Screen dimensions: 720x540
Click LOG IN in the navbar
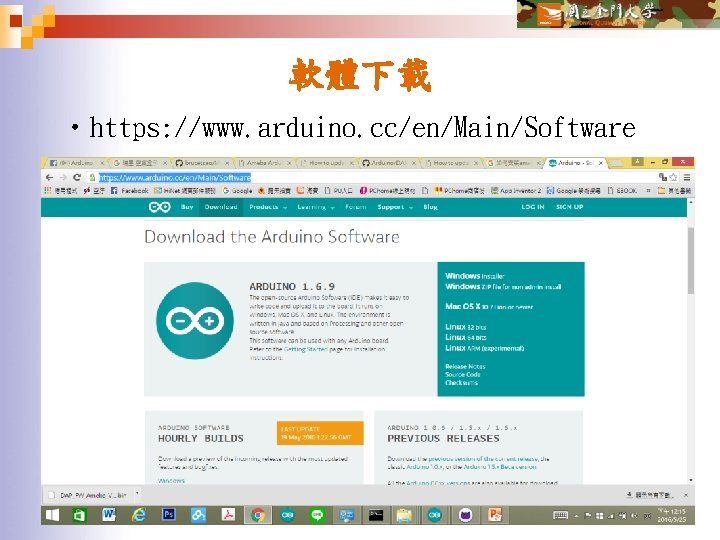point(533,207)
